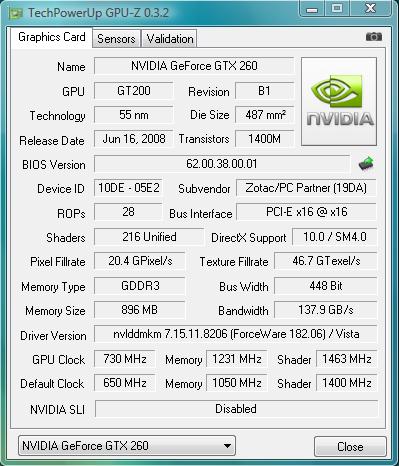
Task: Open the Validation tab
Action: click(x=170, y=39)
